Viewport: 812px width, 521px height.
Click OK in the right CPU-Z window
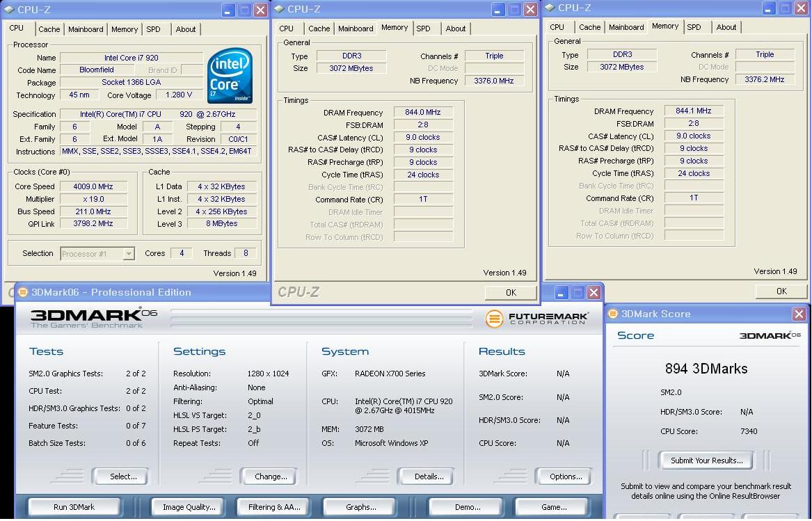coord(781,291)
